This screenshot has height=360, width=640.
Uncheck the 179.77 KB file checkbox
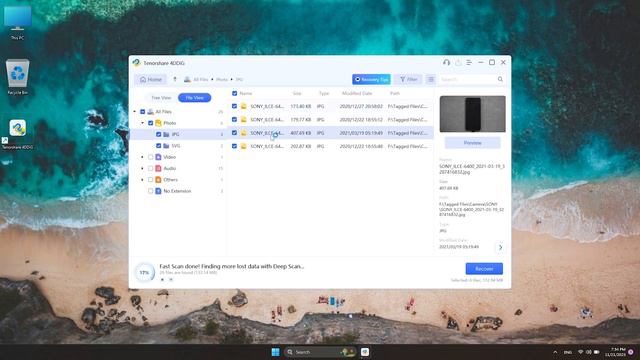(234, 120)
